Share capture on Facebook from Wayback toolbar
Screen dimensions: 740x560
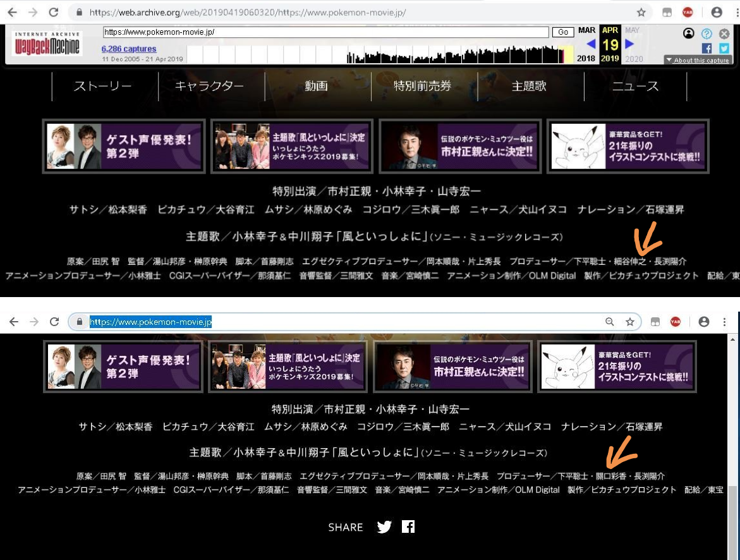[707, 48]
